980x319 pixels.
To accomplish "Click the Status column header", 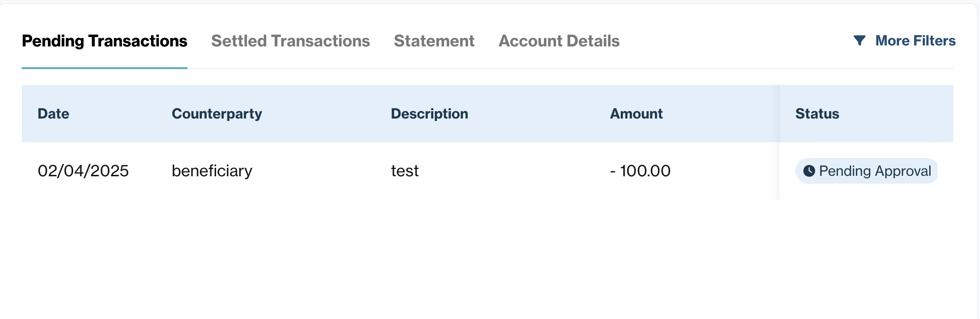I will point(817,114).
